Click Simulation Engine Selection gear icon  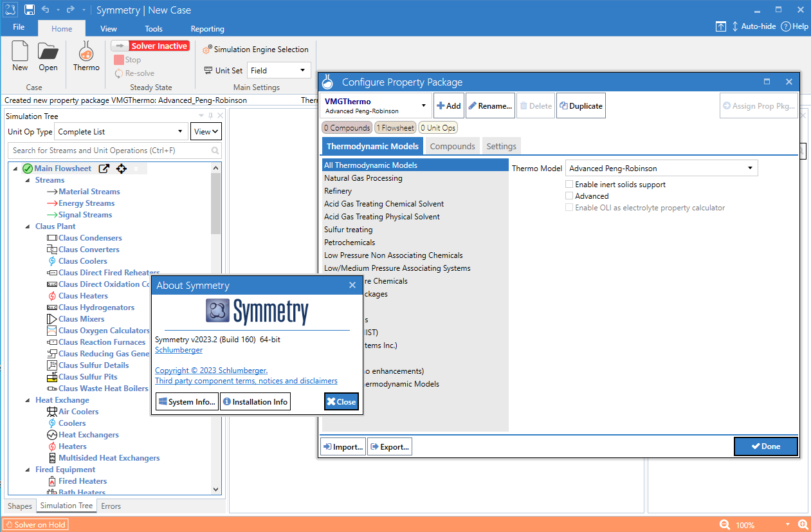pyautogui.click(x=207, y=50)
